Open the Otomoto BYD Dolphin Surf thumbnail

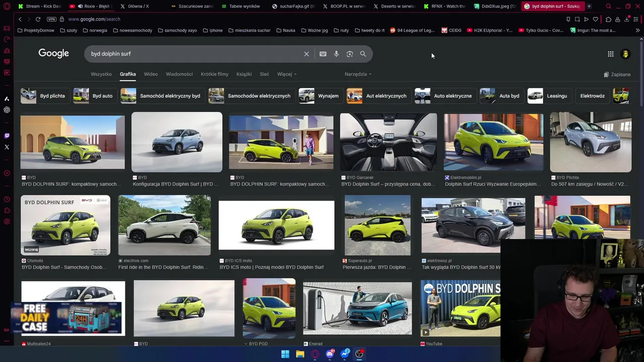pos(65,225)
